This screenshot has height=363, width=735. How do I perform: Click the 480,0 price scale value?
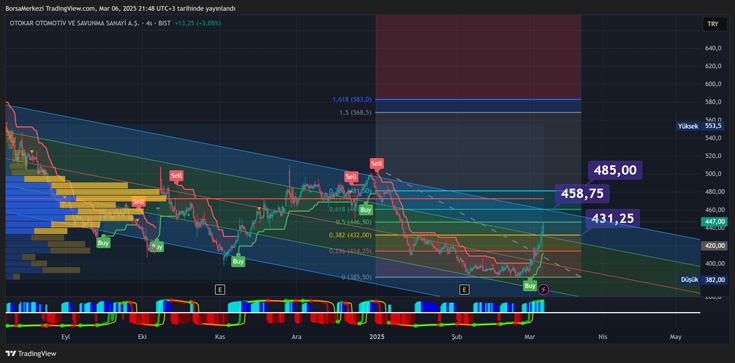(x=712, y=191)
